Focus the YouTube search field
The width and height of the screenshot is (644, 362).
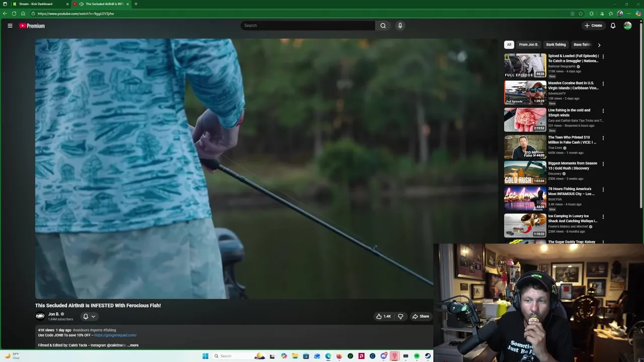tap(308, 26)
